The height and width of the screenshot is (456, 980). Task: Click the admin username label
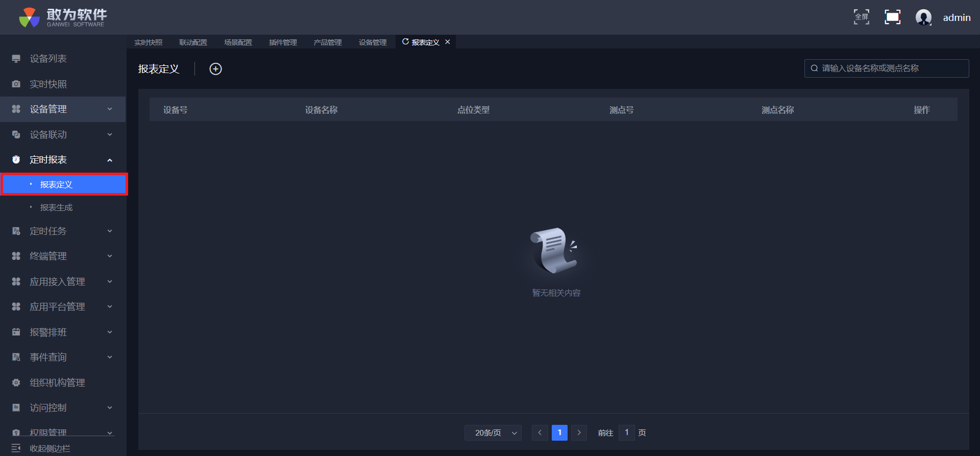click(x=957, y=17)
